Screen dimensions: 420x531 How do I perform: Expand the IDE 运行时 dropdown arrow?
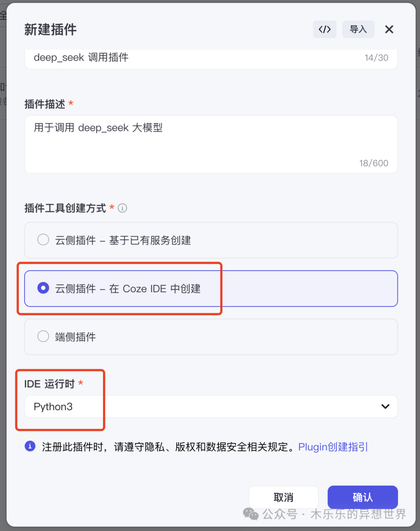click(385, 407)
